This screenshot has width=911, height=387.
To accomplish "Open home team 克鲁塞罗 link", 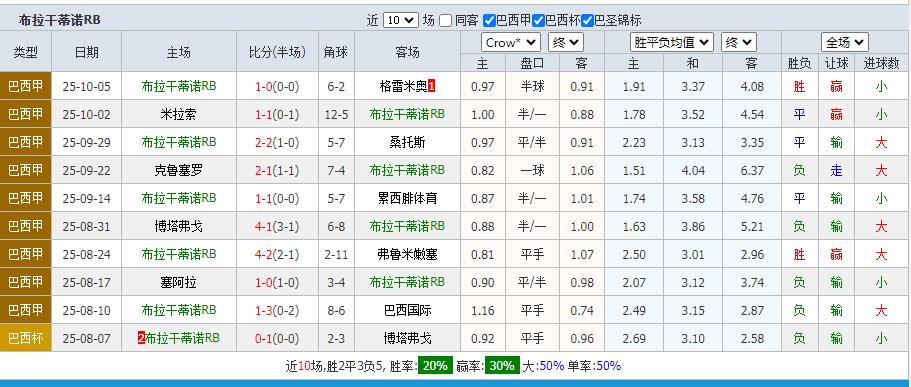I will point(178,170).
